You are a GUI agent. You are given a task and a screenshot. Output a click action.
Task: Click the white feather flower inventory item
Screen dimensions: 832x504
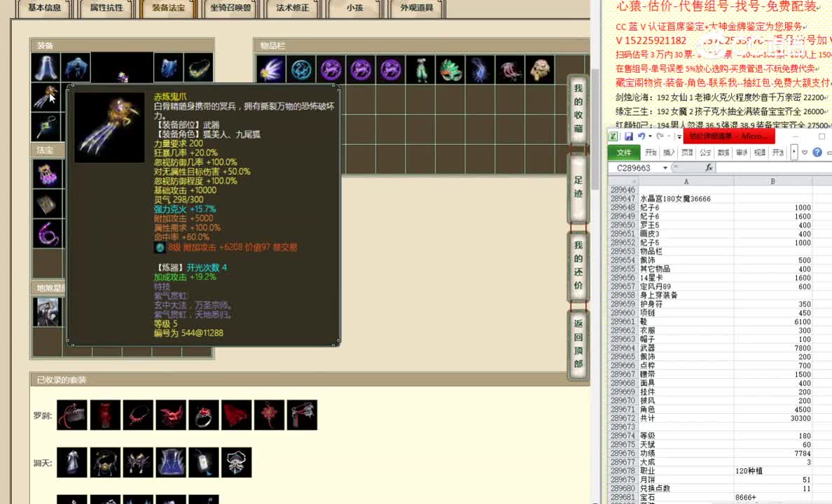(271, 69)
